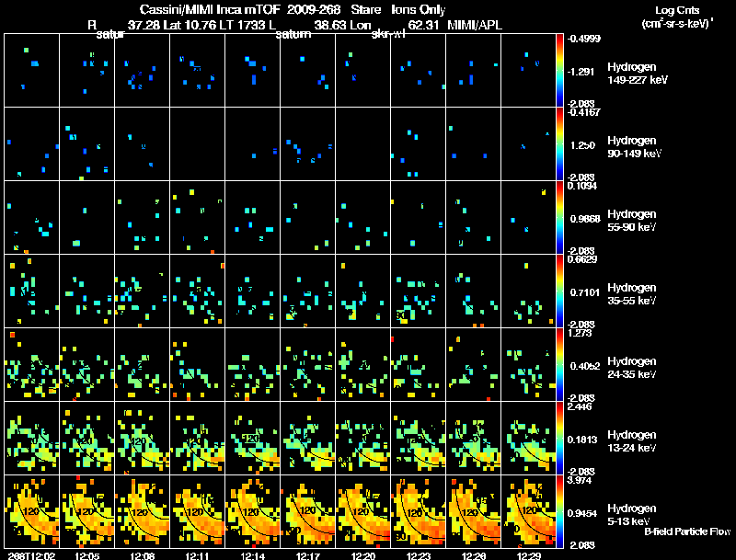
Task: Click the '12:20' time label
Action: (362, 555)
